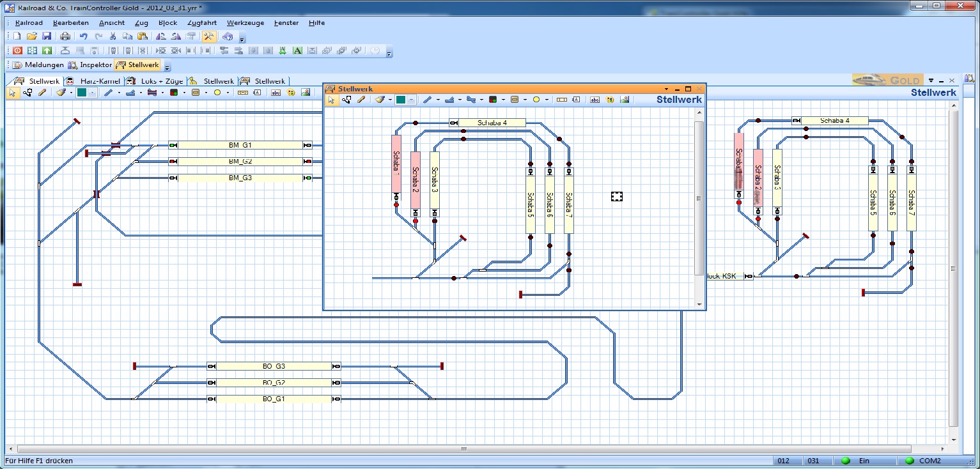Select the paintbrush tool in the main Stellwerk toolbar
Viewport: 980px width, 469px height.
pos(61,93)
